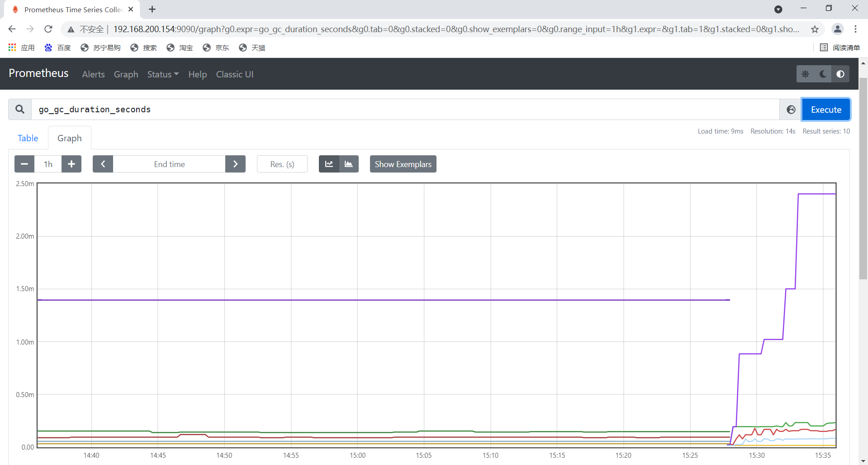Click the Resolution: 14s text
This screenshot has height=465, width=868.
[x=773, y=131]
